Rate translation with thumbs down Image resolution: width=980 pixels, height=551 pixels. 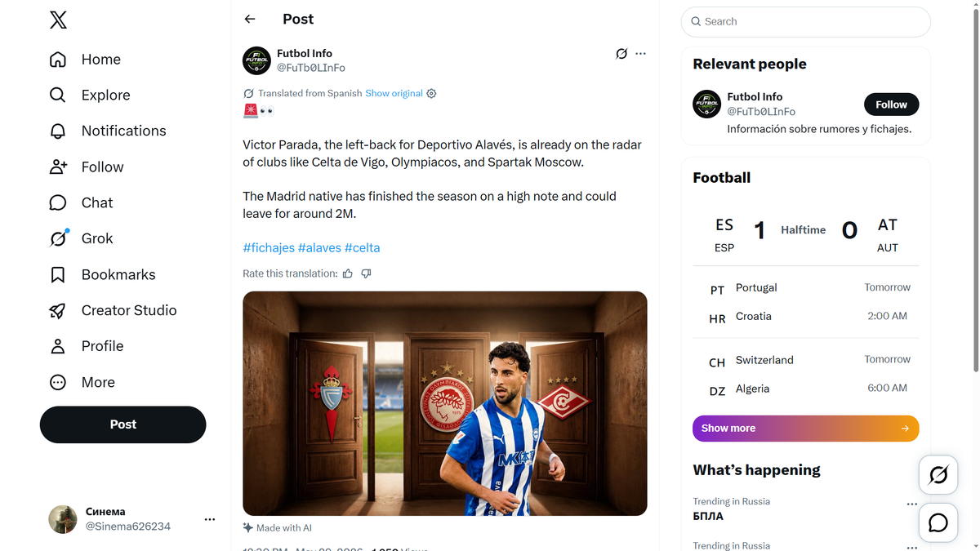pyautogui.click(x=366, y=273)
